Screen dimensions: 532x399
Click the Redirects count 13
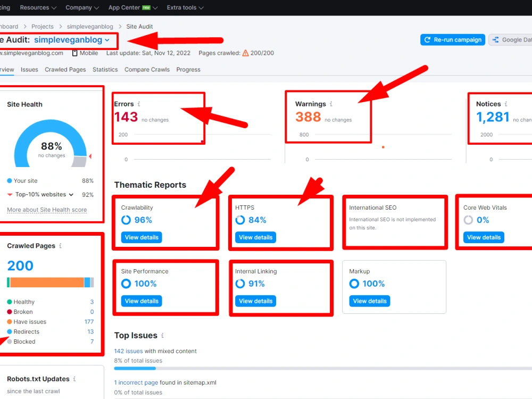(x=90, y=331)
